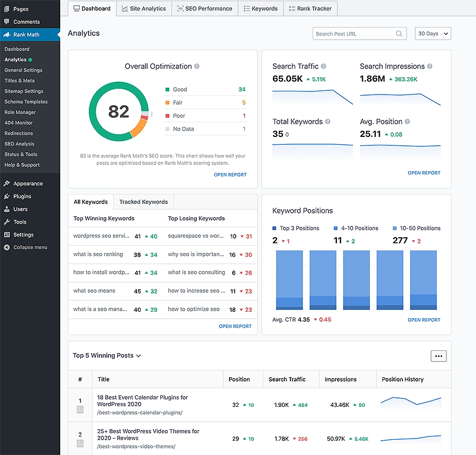Open the search magnifier in Search Post URL
476x455 pixels.
coord(400,33)
